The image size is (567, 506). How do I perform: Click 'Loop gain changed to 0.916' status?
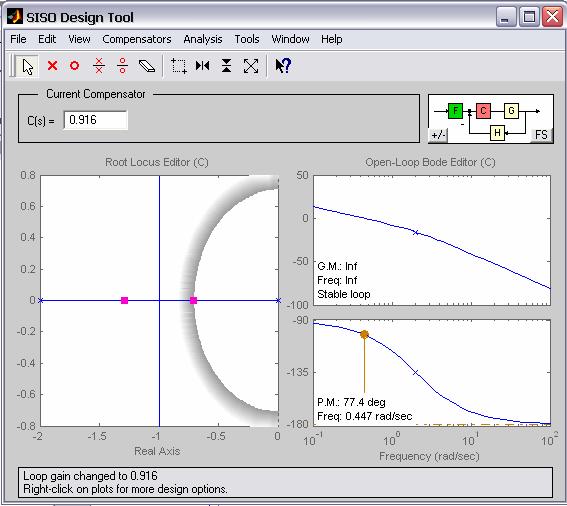click(x=90, y=476)
